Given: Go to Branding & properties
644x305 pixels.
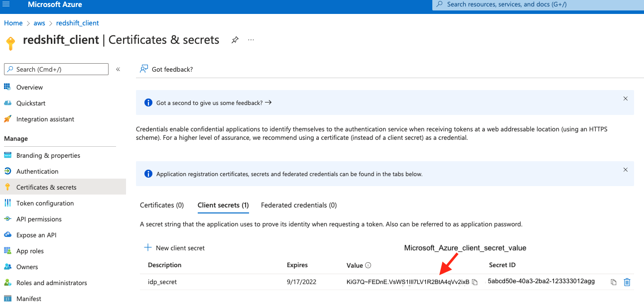Looking at the screenshot, I should pos(48,155).
